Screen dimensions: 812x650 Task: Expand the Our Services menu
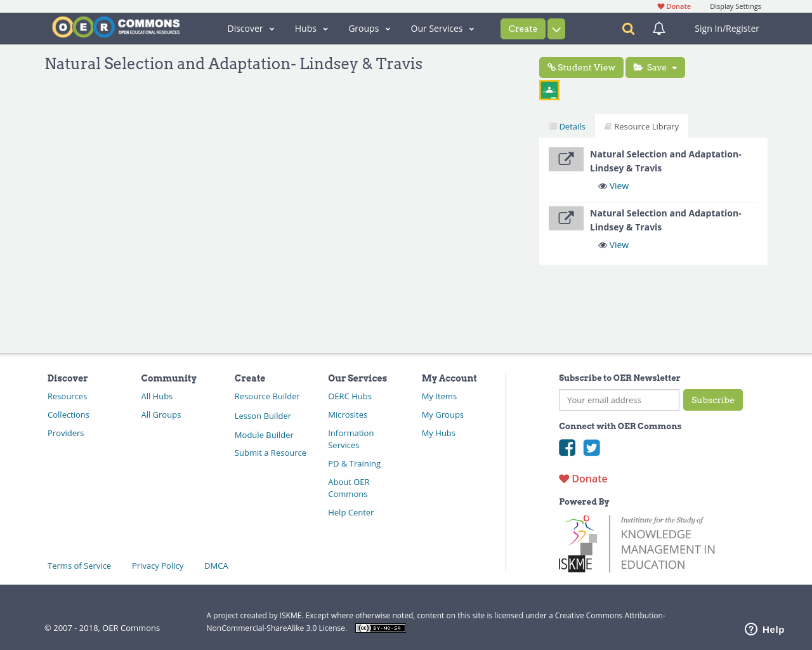pos(442,29)
